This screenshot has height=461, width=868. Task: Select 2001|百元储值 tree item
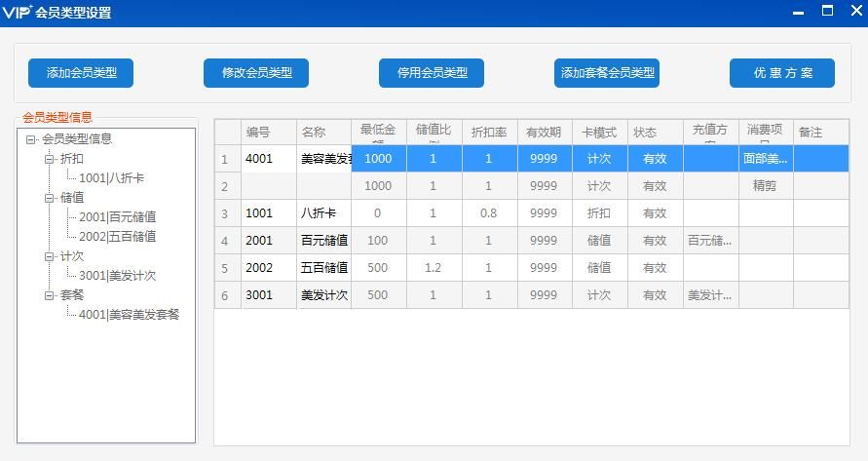point(117,217)
